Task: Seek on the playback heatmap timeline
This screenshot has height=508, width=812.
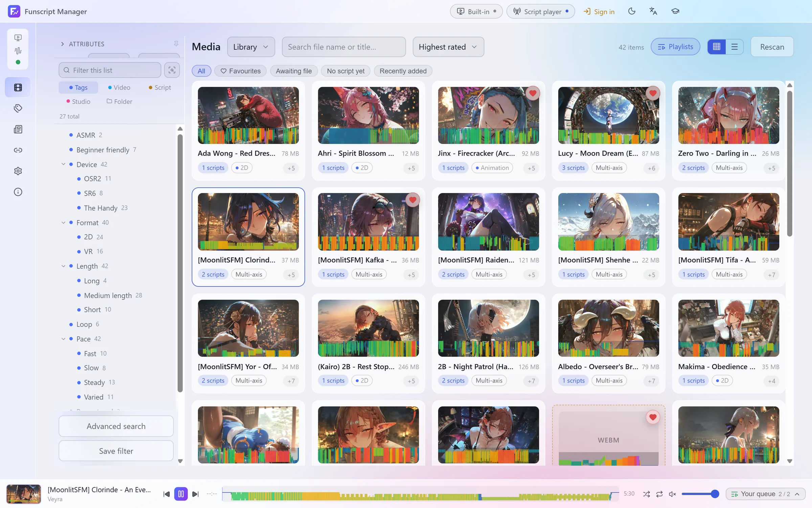Action: 420,494
